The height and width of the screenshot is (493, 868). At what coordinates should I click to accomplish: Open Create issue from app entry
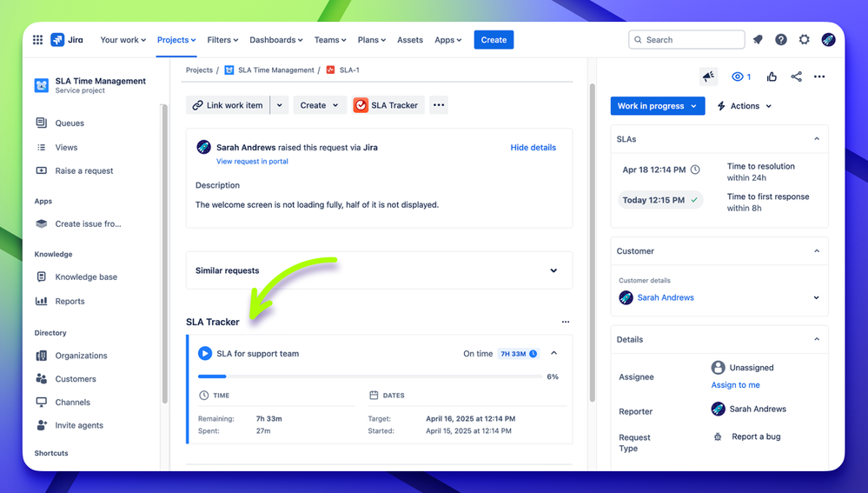(88, 223)
